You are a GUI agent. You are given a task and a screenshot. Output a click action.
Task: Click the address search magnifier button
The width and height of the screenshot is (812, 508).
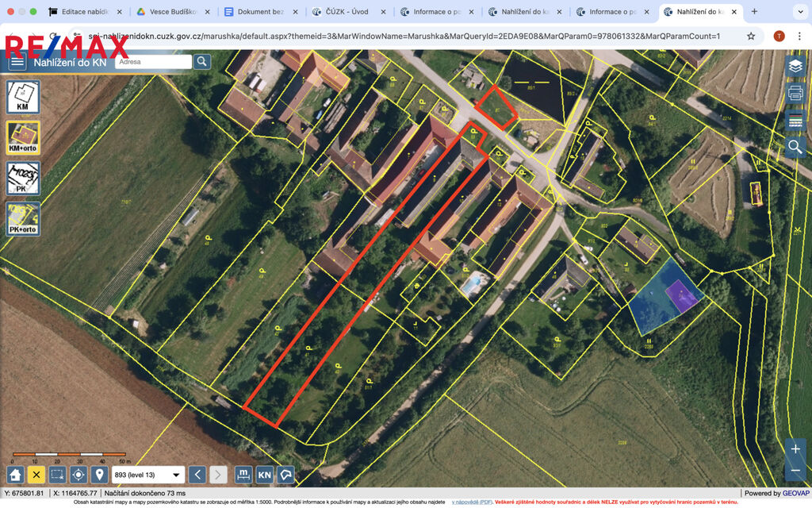(202, 61)
